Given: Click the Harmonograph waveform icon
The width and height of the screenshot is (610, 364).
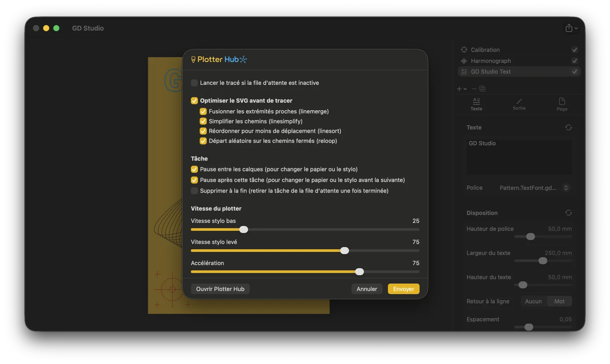Looking at the screenshot, I should point(464,61).
